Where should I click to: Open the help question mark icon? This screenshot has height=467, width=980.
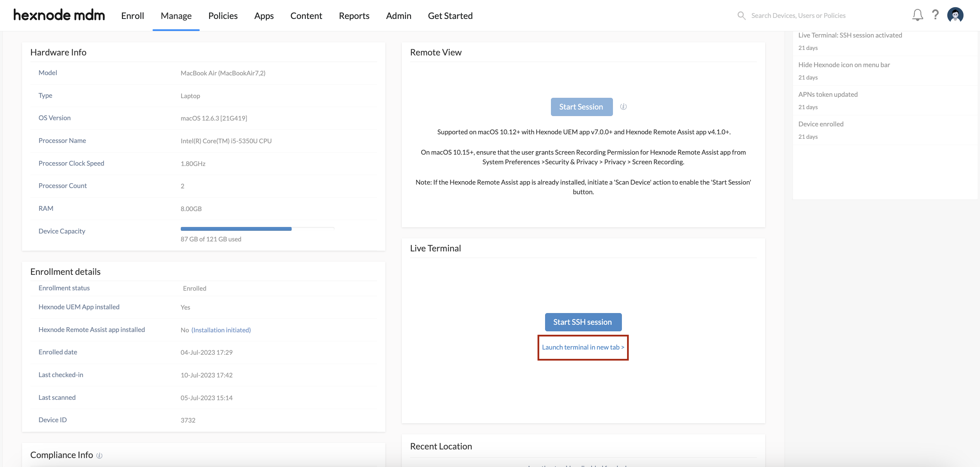(935, 15)
